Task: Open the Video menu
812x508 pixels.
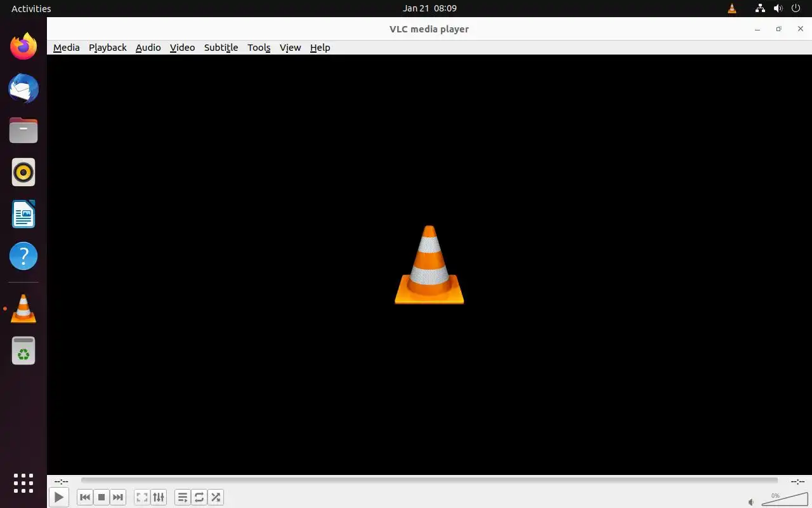Action: tap(183, 48)
